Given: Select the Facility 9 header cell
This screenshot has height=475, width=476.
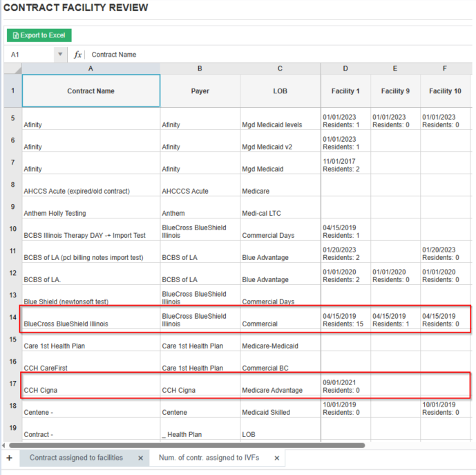Looking at the screenshot, I should 395,91.
